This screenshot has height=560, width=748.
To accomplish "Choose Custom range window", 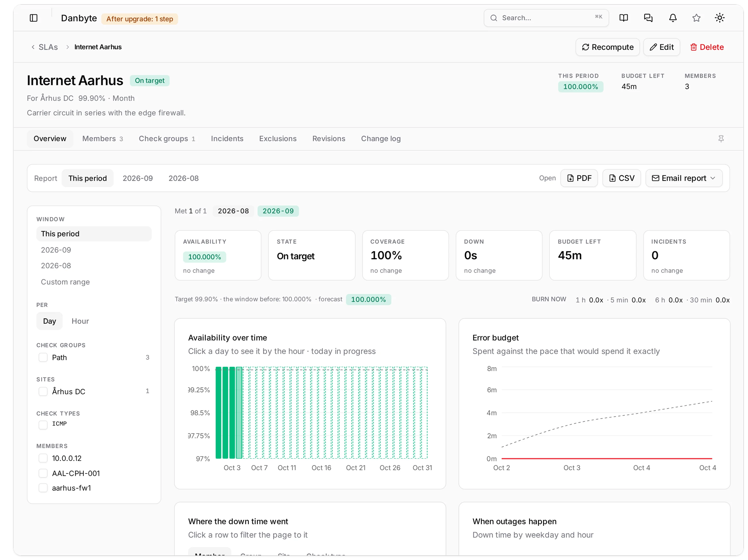I will [x=94, y=282].
